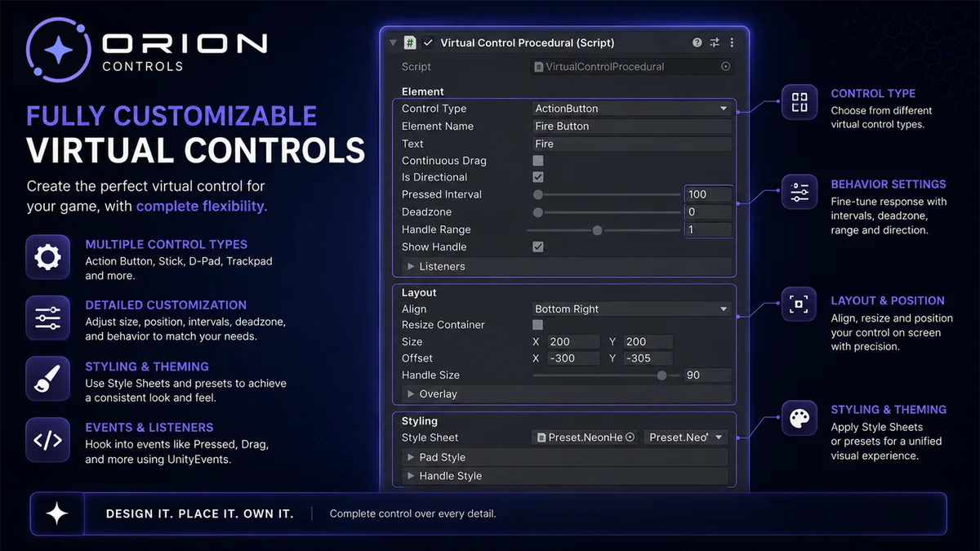This screenshot has height=551, width=980.
Task: Click the gear icon for Multiple Control Types
Action: click(x=47, y=257)
